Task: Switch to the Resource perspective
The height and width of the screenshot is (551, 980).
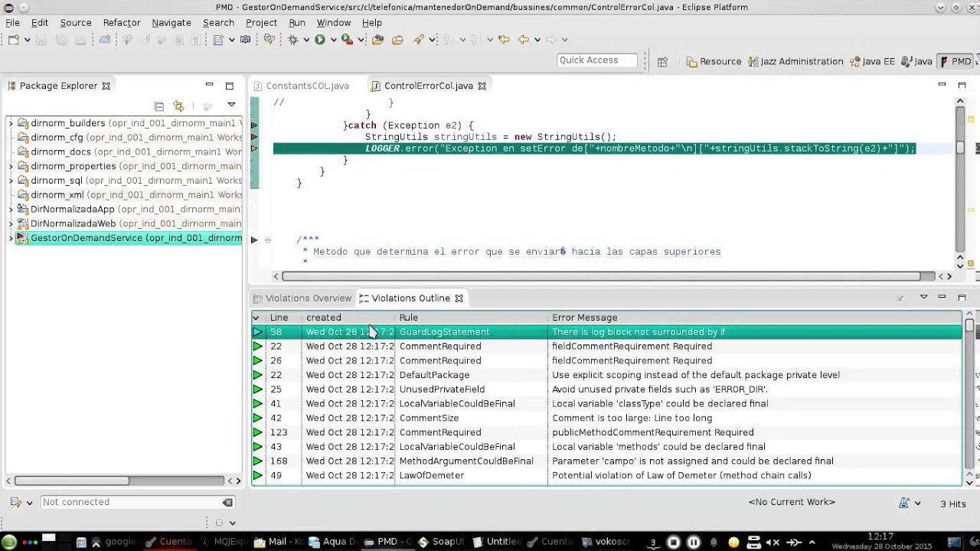Action: click(x=714, y=61)
